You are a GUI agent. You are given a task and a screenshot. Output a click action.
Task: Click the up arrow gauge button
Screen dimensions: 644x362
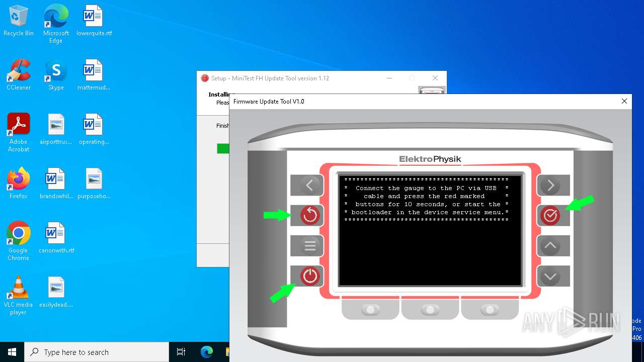[553, 246]
